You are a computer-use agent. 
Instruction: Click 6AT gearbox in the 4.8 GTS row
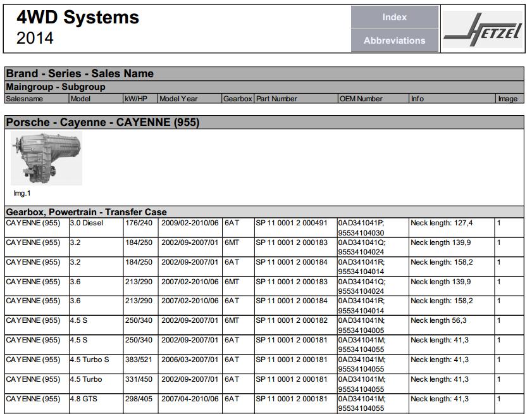point(232,399)
